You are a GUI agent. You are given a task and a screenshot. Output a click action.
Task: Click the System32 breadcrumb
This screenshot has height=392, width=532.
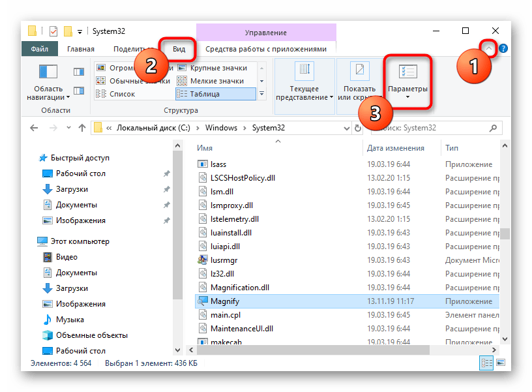pos(269,128)
